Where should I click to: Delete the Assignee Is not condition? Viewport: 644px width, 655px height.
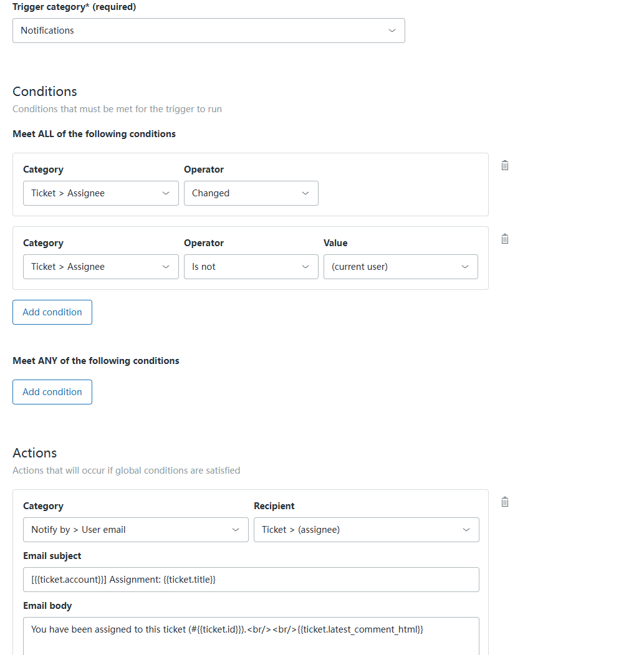click(x=505, y=239)
